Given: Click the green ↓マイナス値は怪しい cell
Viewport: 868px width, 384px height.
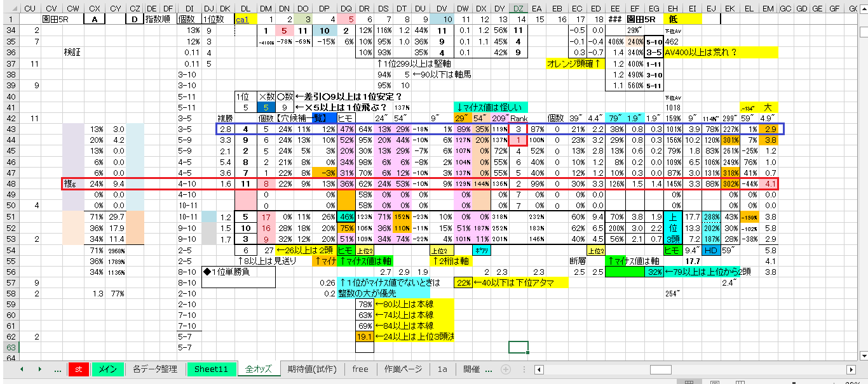Looking at the screenshot, I should pyautogui.click(x=490, y=107).
